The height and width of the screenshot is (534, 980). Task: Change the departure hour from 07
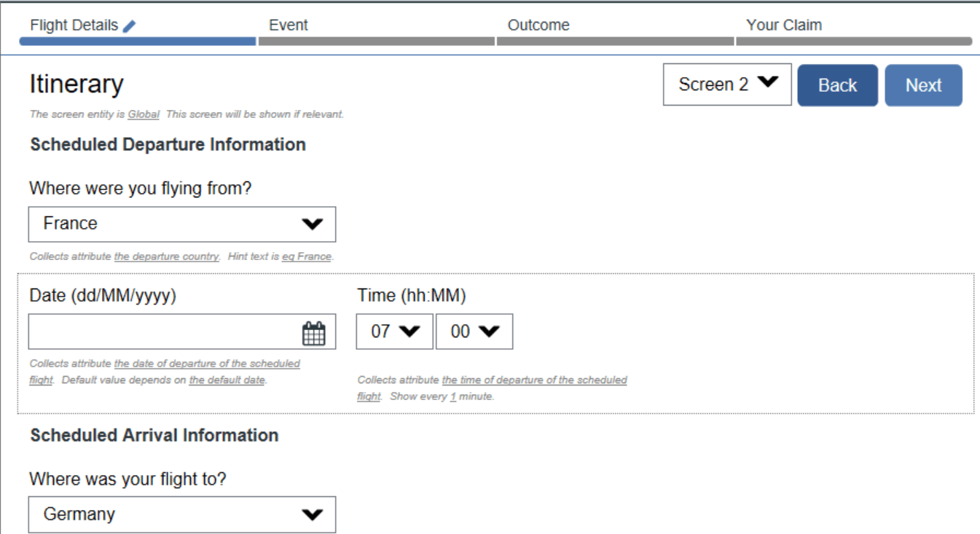[393, 331]
